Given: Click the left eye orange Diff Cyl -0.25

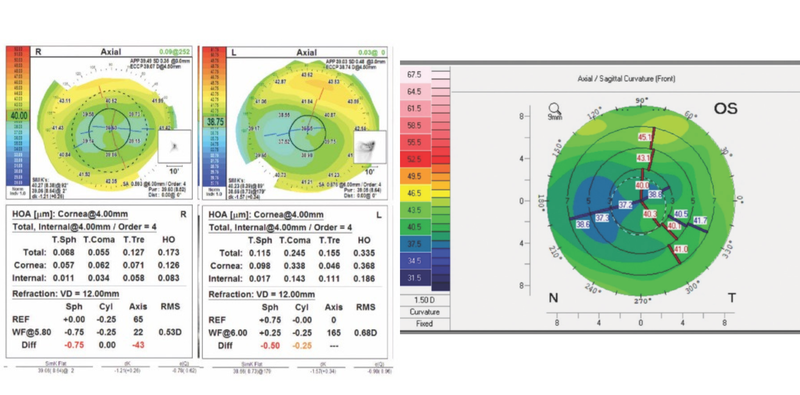Looking at the screenshot, I should [301, 346].
